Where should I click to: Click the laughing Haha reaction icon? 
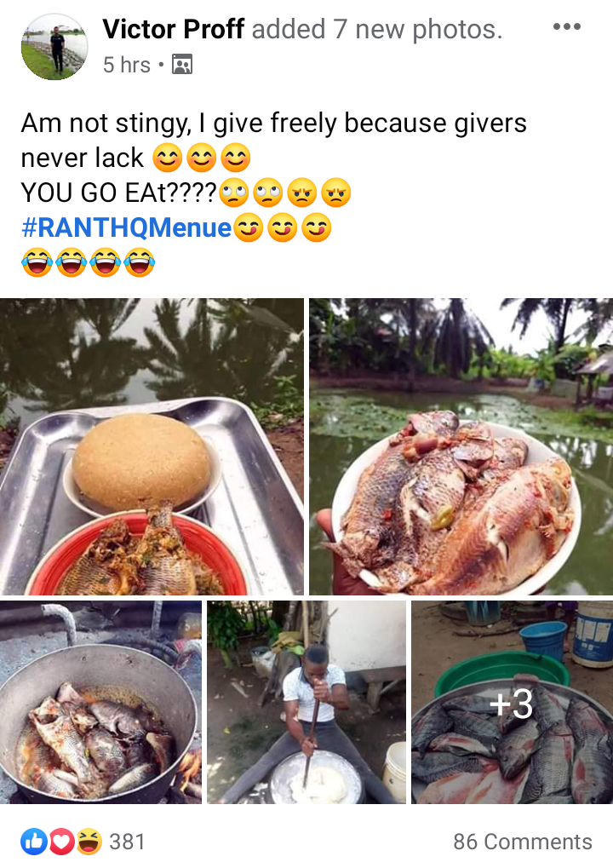89,842
